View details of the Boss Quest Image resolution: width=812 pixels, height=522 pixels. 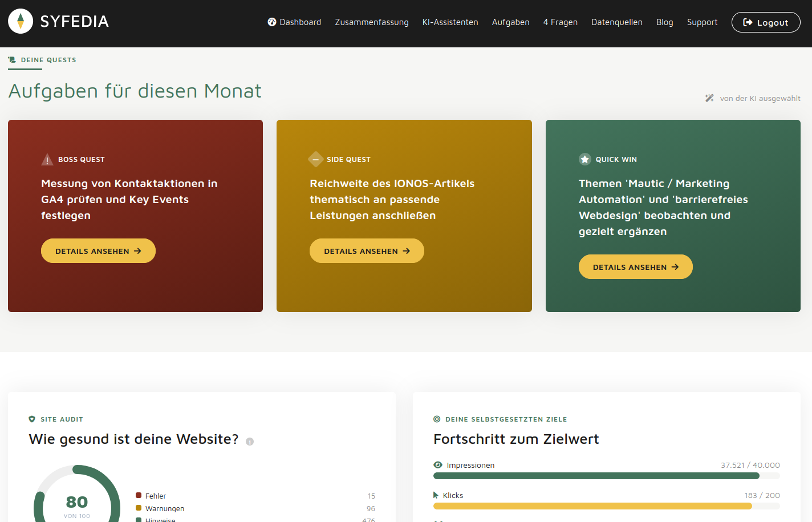(98, 251)
